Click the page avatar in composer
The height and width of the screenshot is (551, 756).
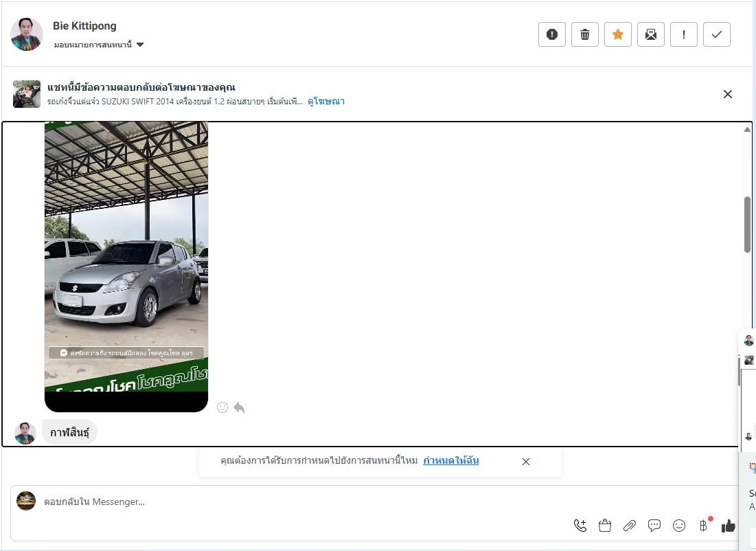pyautogui.click(x=26, y=501)
